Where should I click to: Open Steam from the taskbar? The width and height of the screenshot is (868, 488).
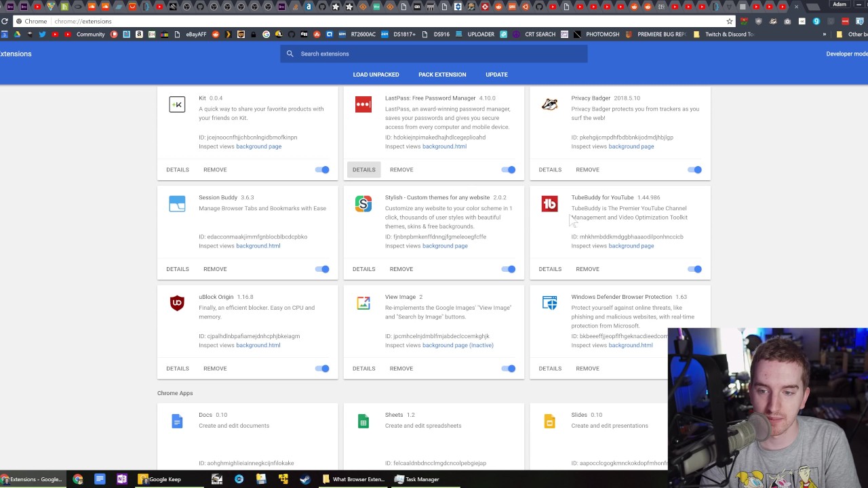tap(305, 479)
